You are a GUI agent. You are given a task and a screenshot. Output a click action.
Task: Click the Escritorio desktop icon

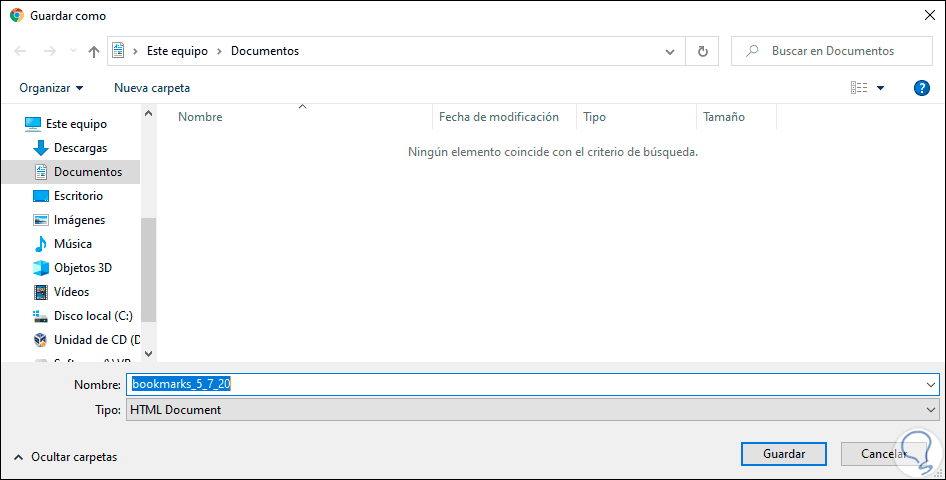point(40,196)
